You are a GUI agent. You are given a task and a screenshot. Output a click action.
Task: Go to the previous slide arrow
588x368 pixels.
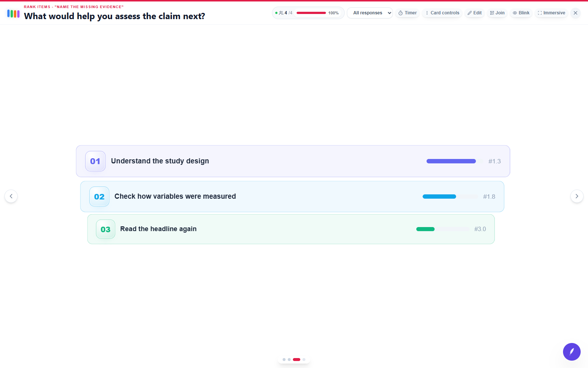point(11,196)
